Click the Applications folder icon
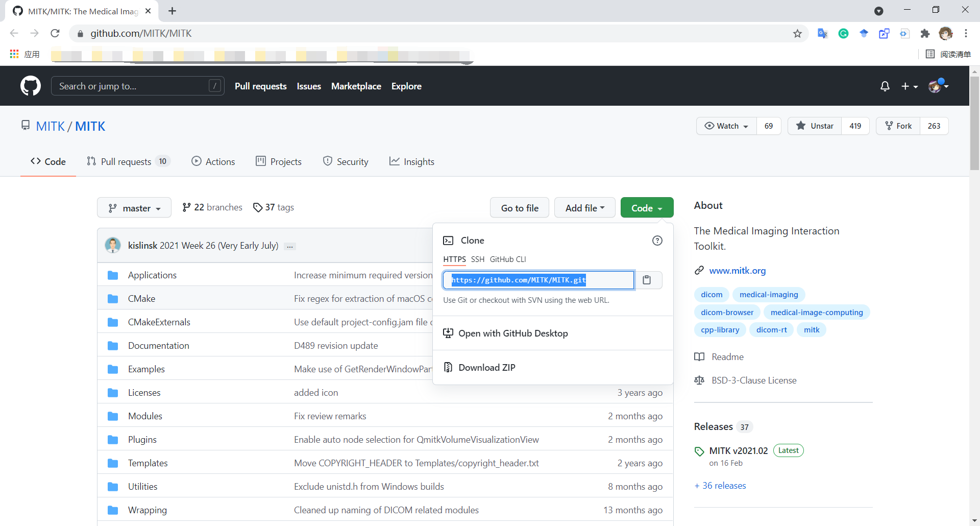Viewport: 980px width, 526px height. tap(113, 275)
